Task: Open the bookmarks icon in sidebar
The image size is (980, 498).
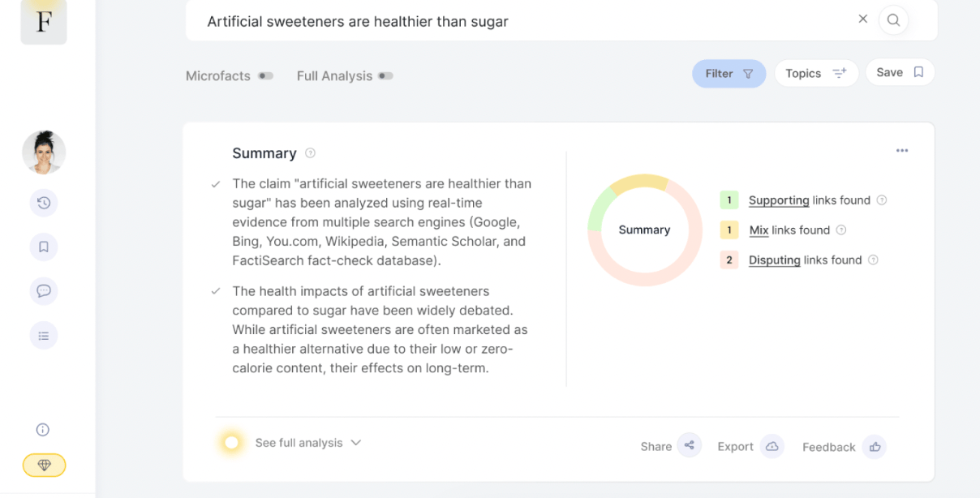Action: 44,247
